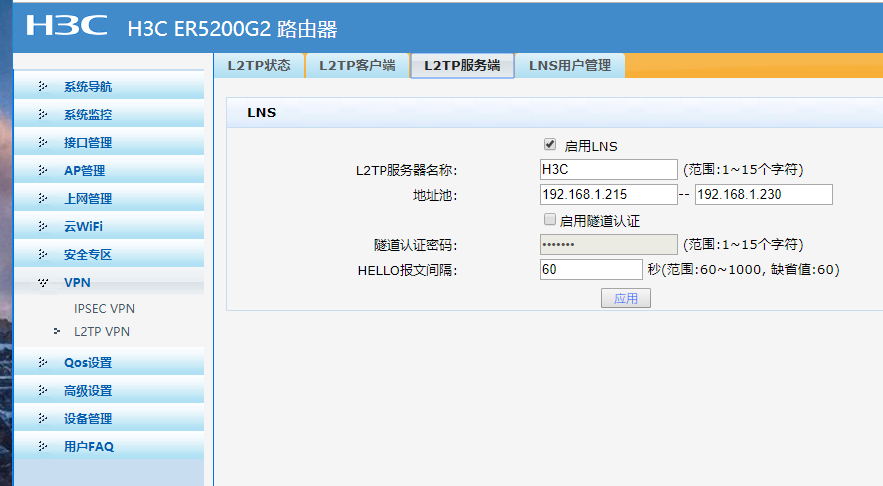Switch to L2TP客户端 tab
The height and width of the screenshot is (486, 883).
[357, 65]
